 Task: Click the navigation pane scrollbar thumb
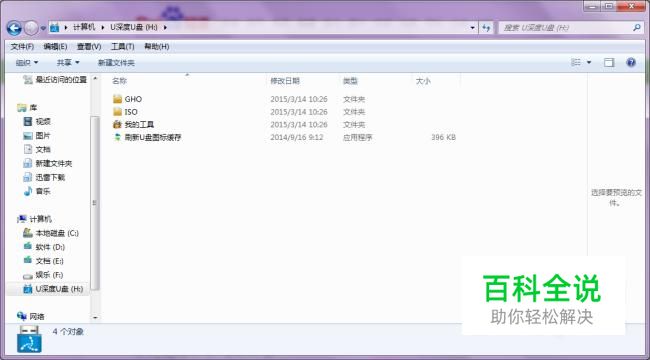[95, 203]
